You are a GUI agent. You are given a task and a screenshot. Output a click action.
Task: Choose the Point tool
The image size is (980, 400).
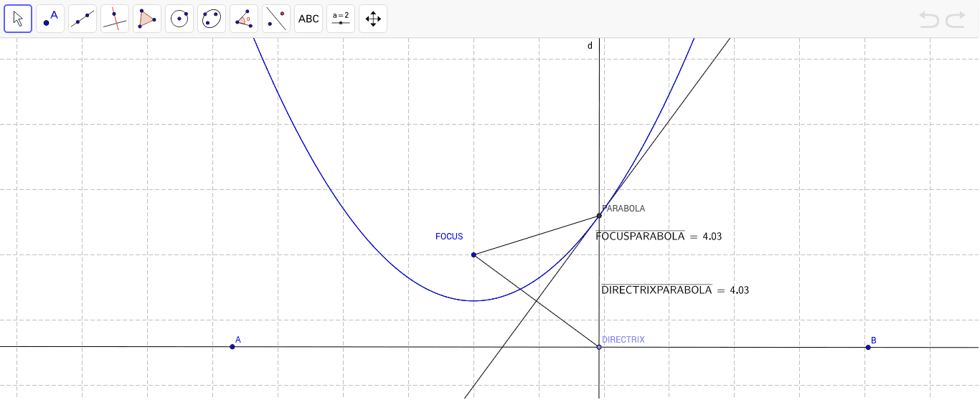point(50,19)
